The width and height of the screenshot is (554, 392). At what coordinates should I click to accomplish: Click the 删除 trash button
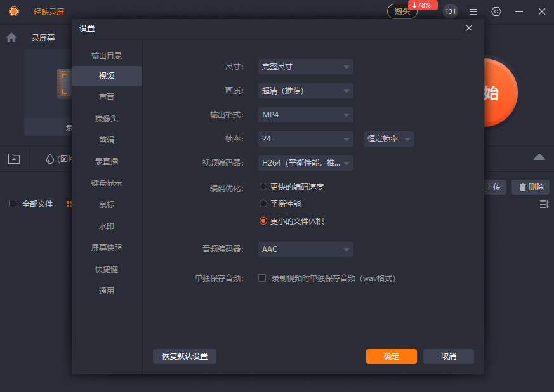[531, 187]
